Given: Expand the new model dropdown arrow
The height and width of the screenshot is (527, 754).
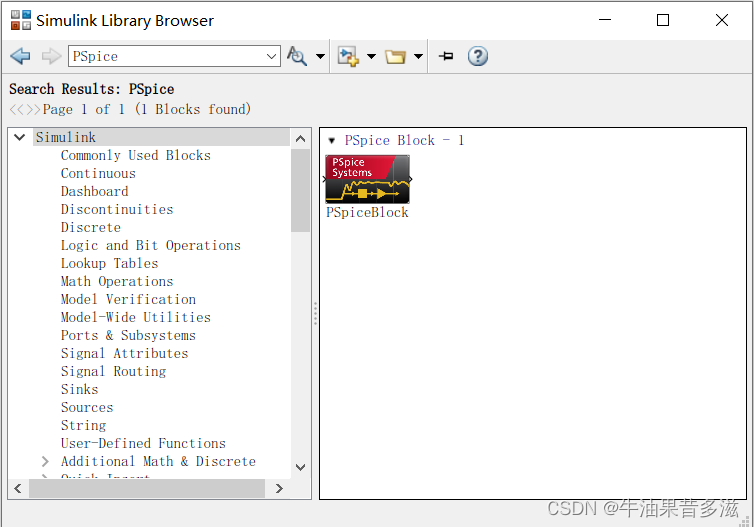Looking at the screenshot, I should click(x=371, y=56).
